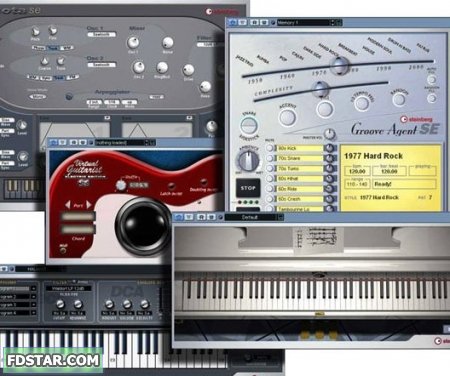This screenshot has width=450, height=376.
Task: Toggle the Latch mode switch
Action: [172, 186]
